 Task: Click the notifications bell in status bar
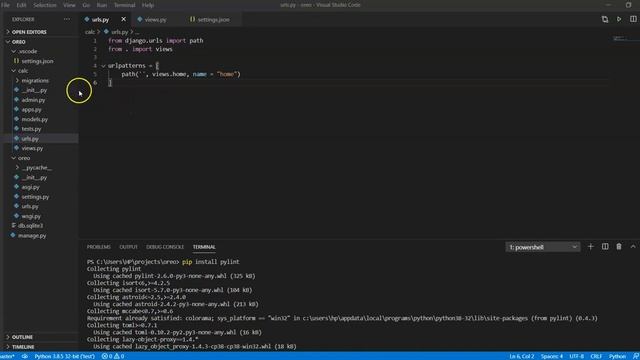[636, 356]
